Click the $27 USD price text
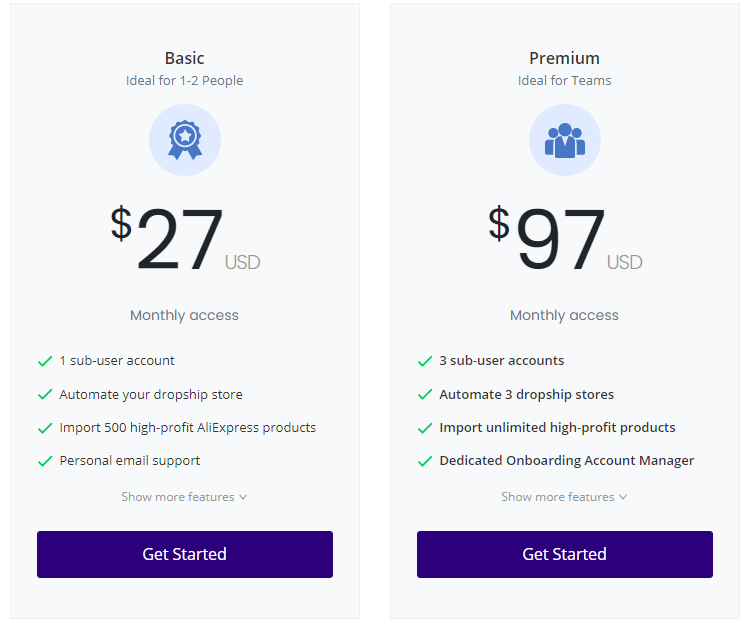This screenshot has height=624, width=743. click(185, 238)
